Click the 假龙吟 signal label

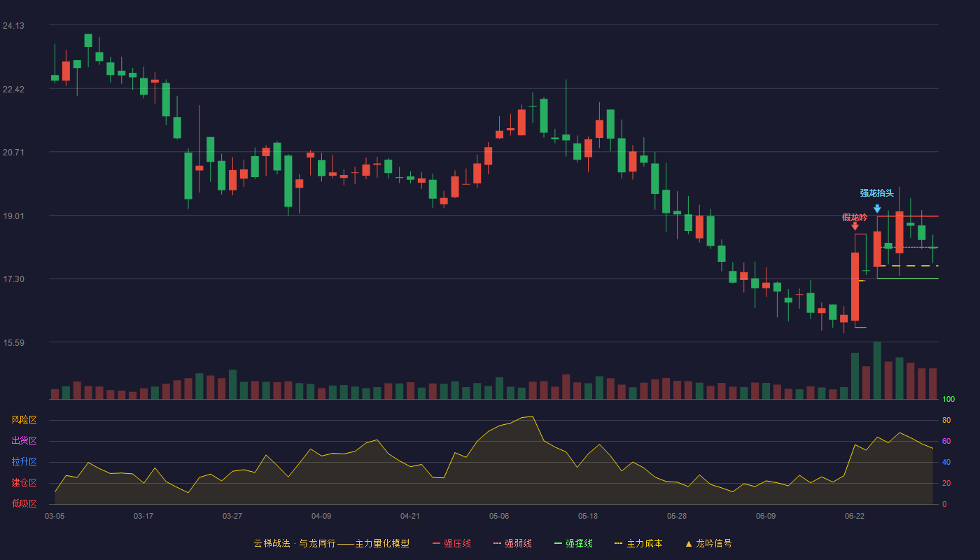click(x=855, y=218)
